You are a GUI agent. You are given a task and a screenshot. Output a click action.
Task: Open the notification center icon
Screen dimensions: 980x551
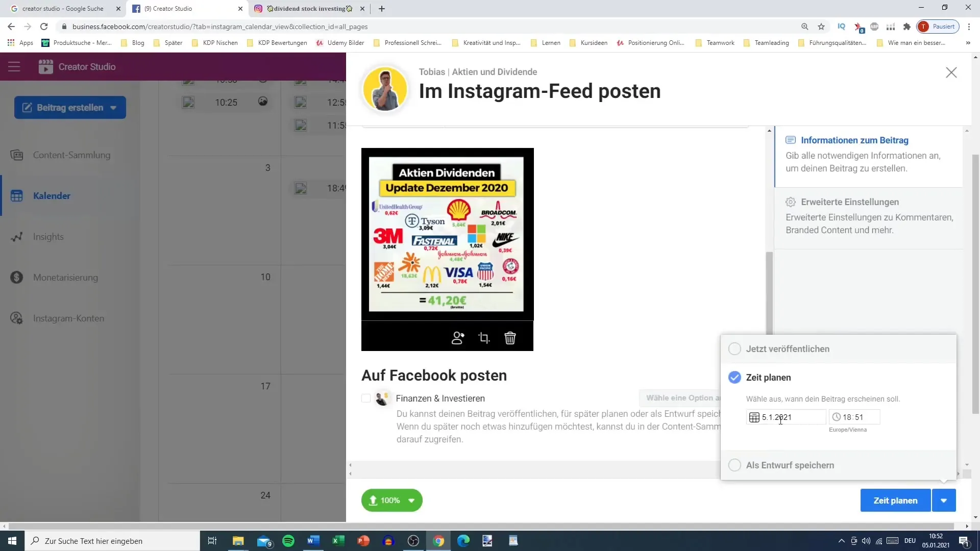tap(964, 541)
